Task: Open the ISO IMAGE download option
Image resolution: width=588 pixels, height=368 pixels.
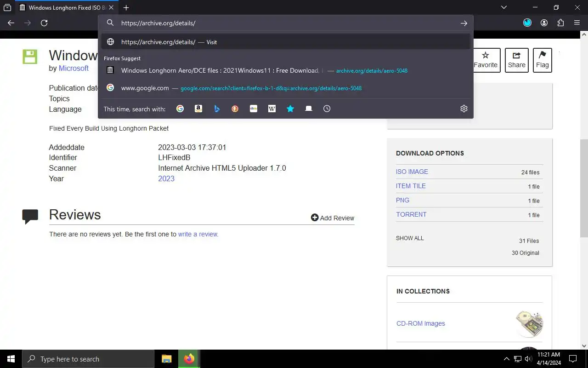Action: click(412, 172)
